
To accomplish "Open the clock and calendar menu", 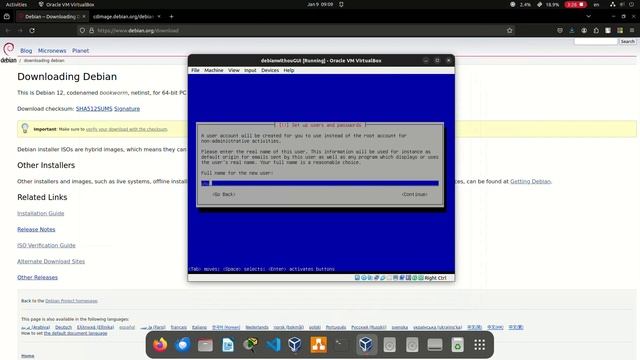I will click(320, 4).
